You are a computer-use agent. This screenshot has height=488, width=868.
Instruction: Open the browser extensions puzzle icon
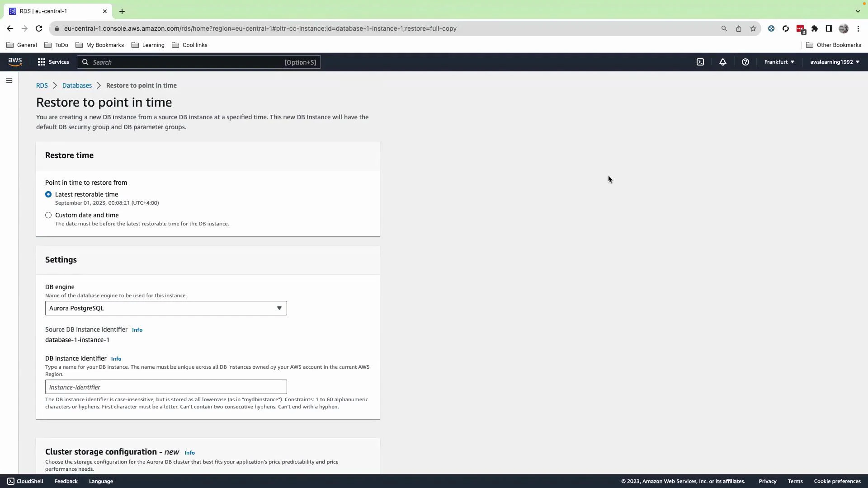click(x=815, y=28)
